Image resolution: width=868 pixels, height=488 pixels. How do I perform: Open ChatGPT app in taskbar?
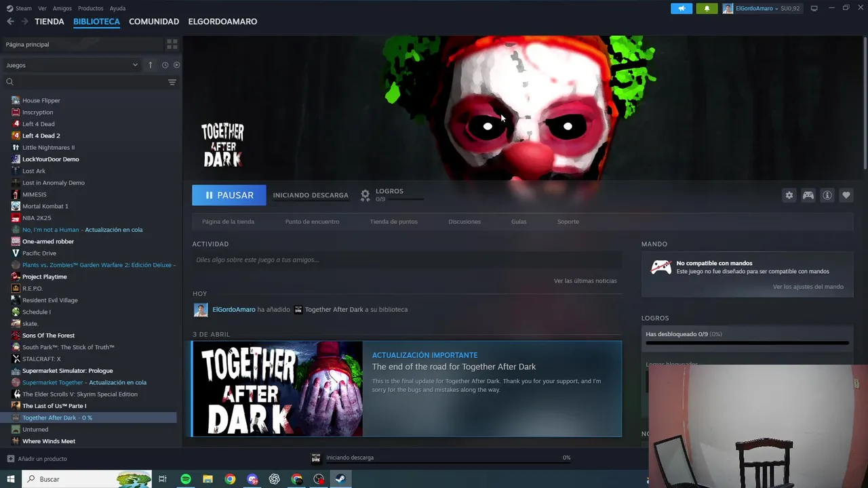point(275,479)
